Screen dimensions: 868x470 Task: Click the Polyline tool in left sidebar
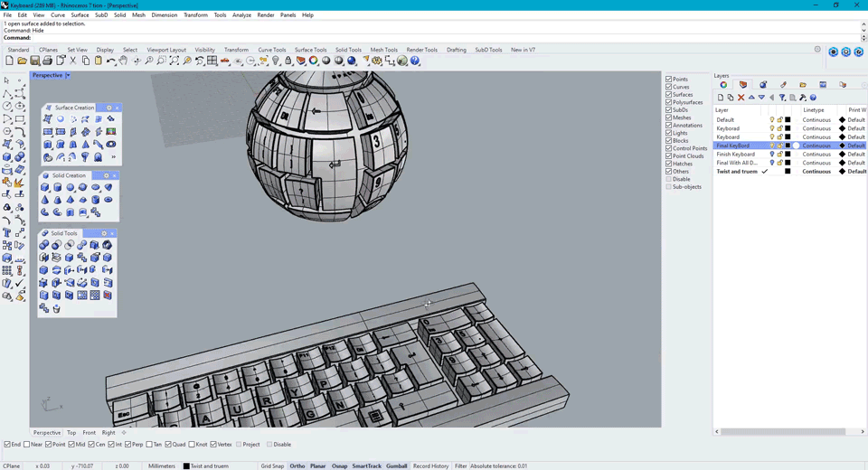(x=7, y=93)
